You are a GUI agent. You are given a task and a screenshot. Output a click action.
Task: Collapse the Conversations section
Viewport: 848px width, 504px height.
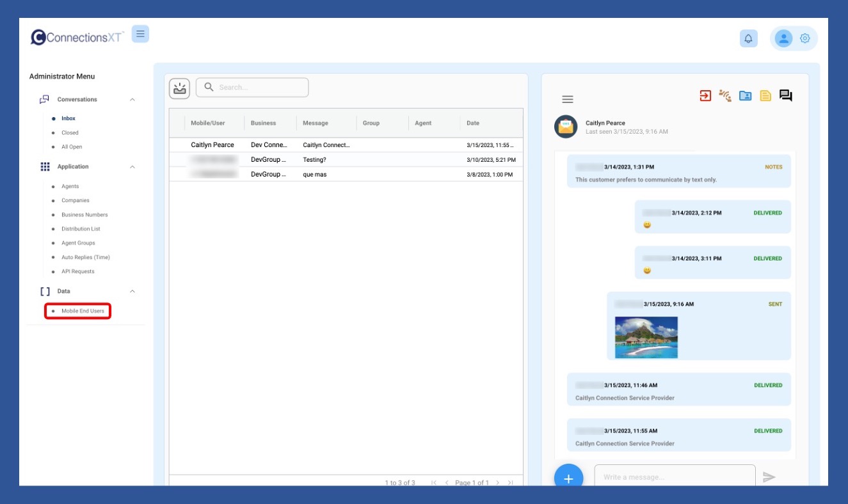(x=132, y=100)
